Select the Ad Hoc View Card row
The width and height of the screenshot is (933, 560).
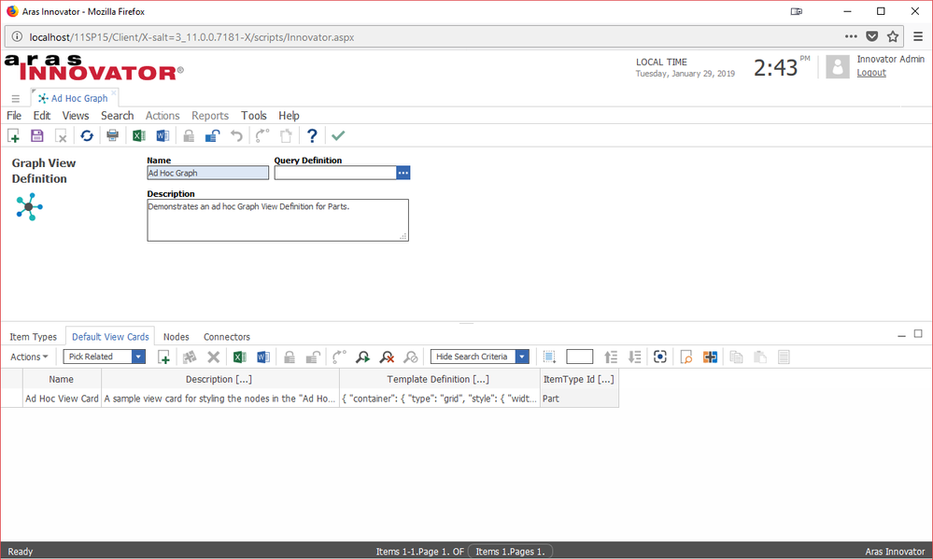[x=62, y=399]
